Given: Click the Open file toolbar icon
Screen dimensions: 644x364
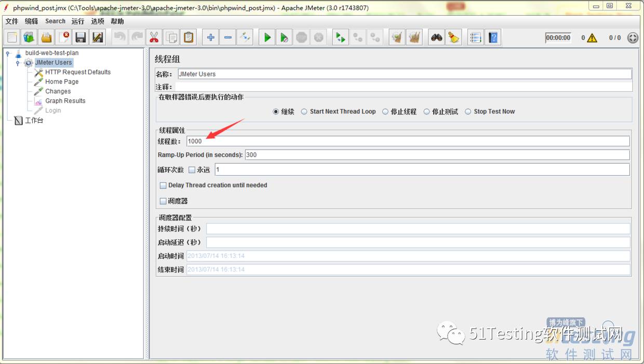Looking at the screenshot, I should (46, 37).
